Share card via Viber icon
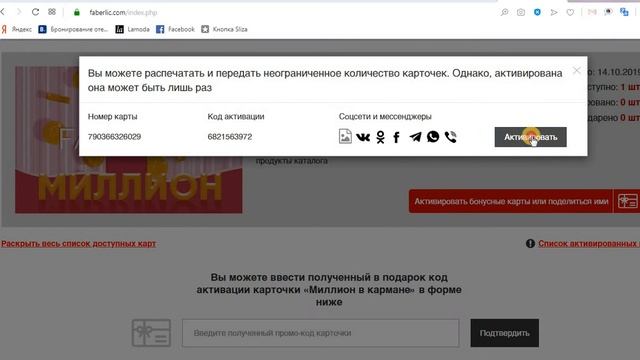Viewport: 640px width, 360px height. click(x=451, y=137)
